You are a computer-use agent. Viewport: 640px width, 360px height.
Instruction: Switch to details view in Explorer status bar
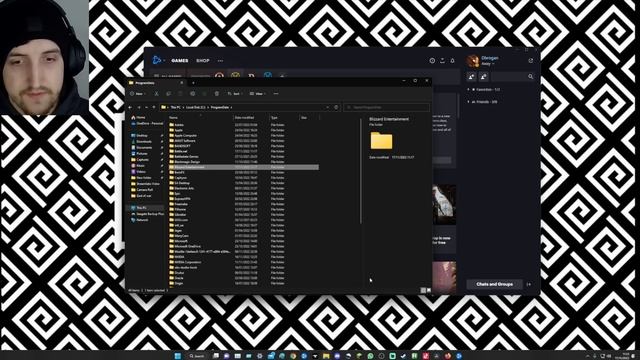pyautogui.click(x=423, y=290)
